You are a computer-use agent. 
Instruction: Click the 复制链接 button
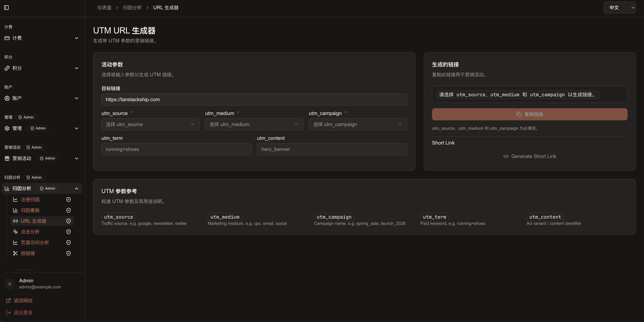tap(529, 114)
